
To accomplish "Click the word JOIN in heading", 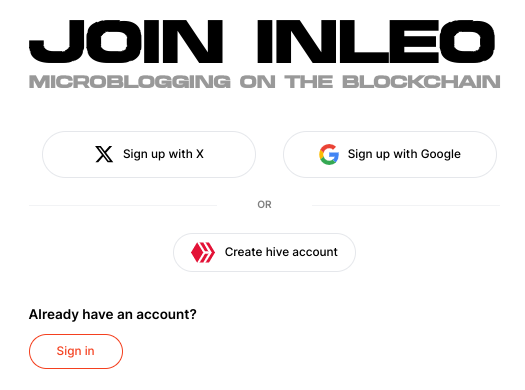I will click(x=126, y=42).
